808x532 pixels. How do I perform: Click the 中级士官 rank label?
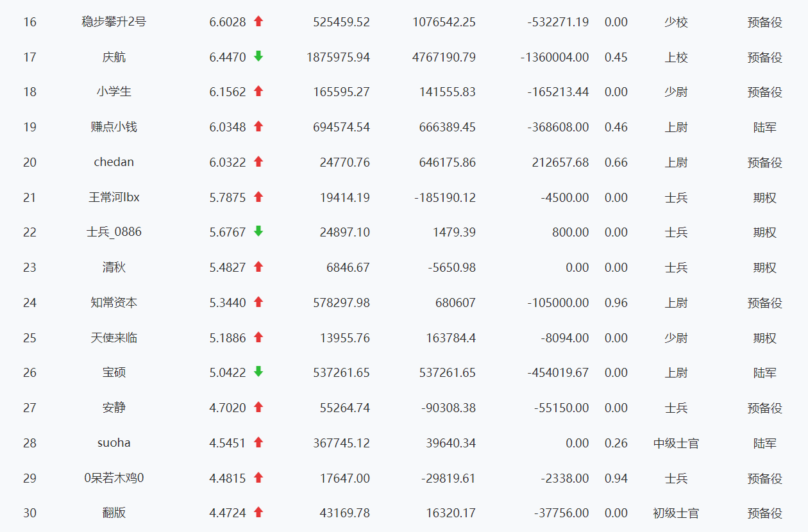pos(676,443)
